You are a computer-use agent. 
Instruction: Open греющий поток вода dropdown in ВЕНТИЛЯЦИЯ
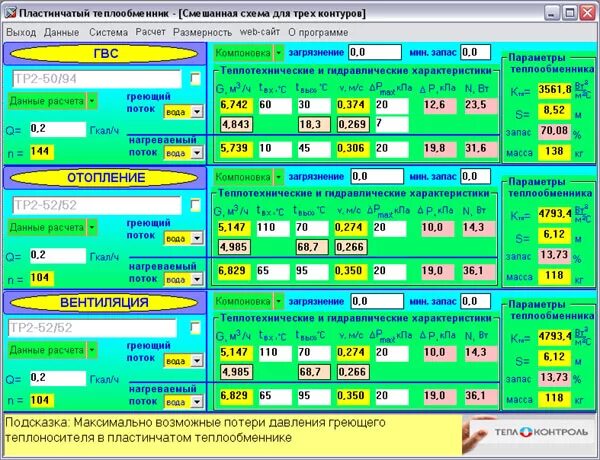point(197,360)
